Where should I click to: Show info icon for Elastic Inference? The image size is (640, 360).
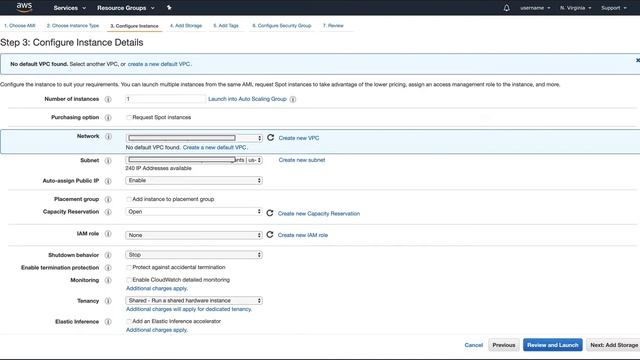108,322
